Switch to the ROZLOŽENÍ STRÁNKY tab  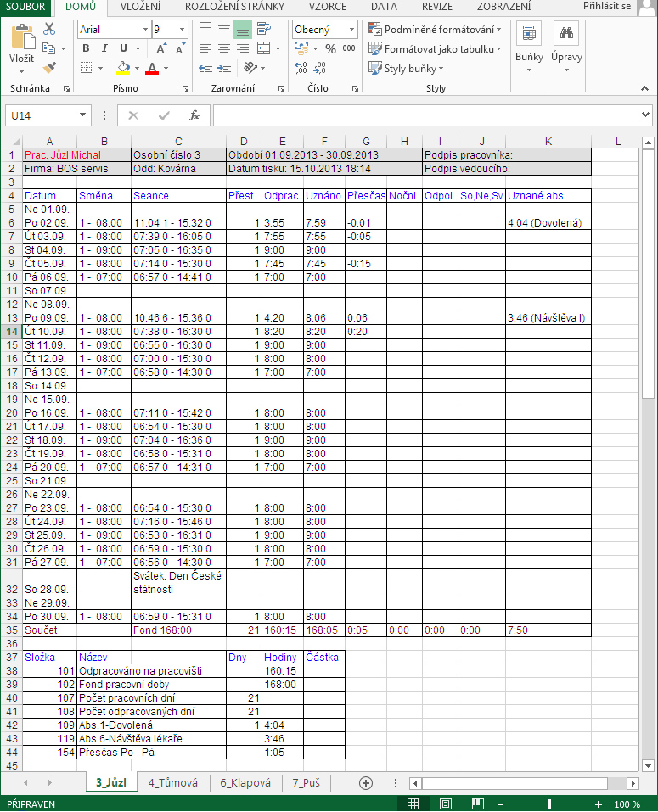(234, 7)
